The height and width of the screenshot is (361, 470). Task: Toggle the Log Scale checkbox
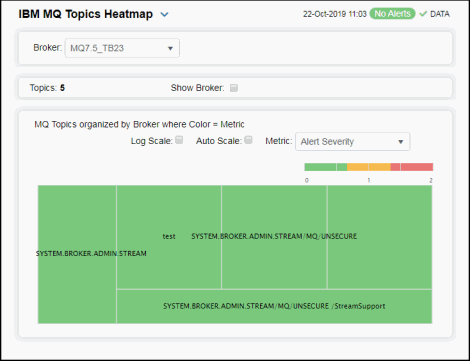click(179, 140)
